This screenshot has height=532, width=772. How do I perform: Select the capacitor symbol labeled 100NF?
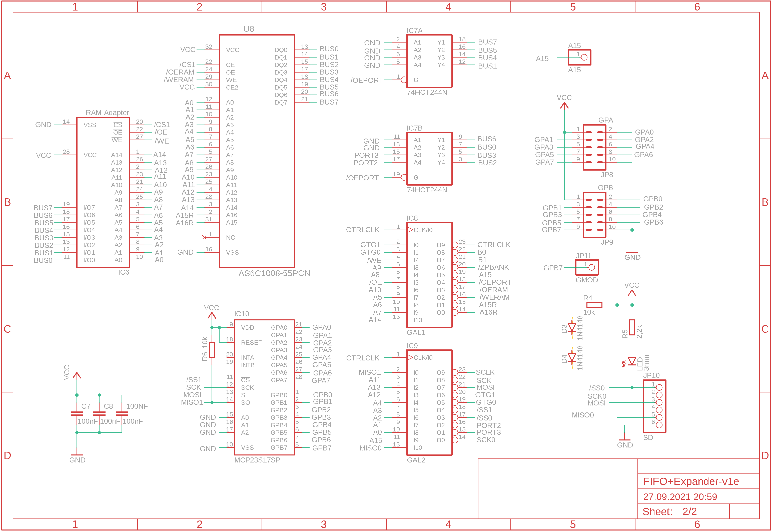[x=122, y=414]
